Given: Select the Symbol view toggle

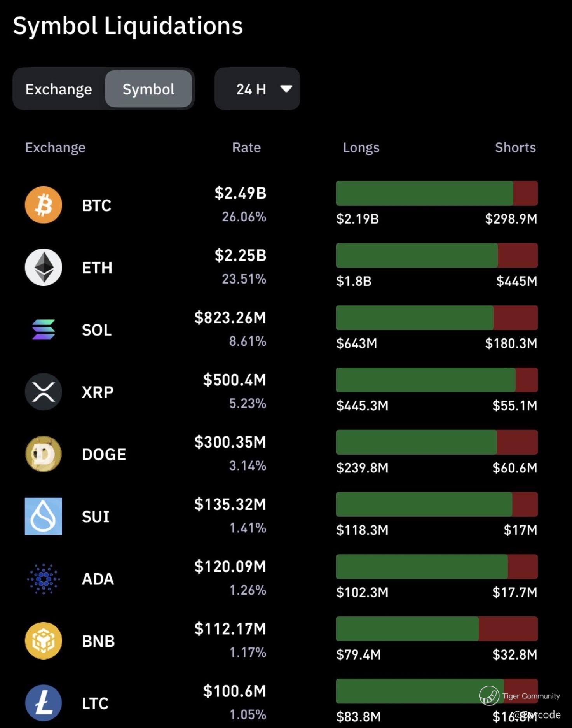Looking at the screenshot, I should (x=148, y=89).
